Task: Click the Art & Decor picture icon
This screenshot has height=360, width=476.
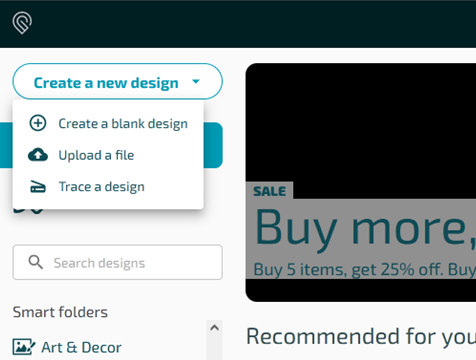Action: tap(23, 347)
